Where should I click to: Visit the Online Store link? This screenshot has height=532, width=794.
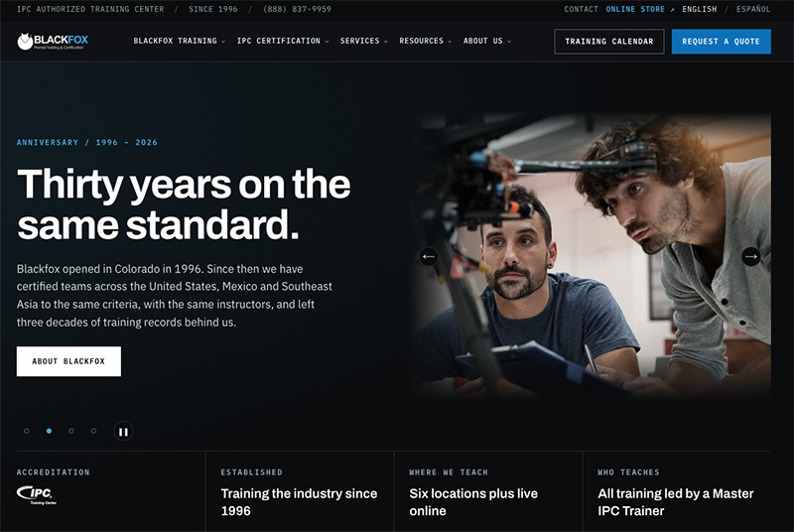point(640,9)
